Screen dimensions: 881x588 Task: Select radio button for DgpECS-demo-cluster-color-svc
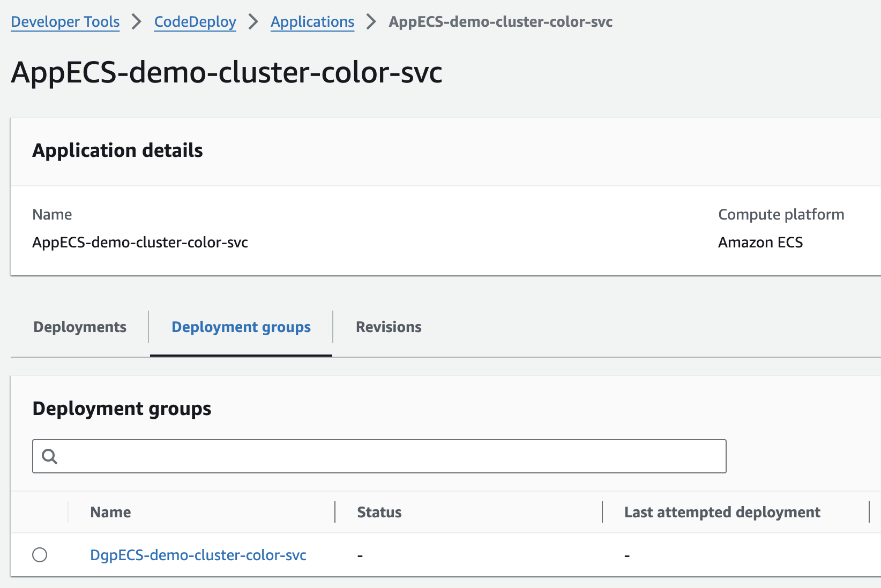pyautogui.click(x=40, y=555)
